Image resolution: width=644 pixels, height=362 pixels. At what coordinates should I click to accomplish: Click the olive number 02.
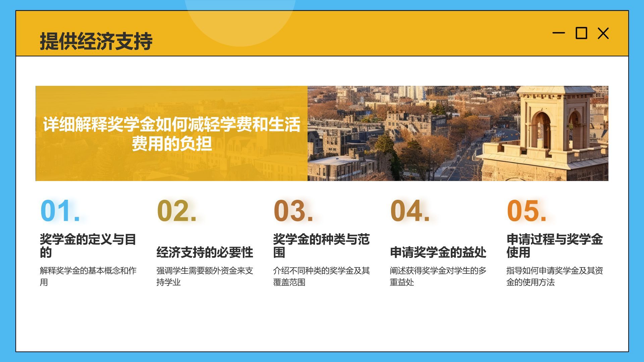[x=176, y=211]
